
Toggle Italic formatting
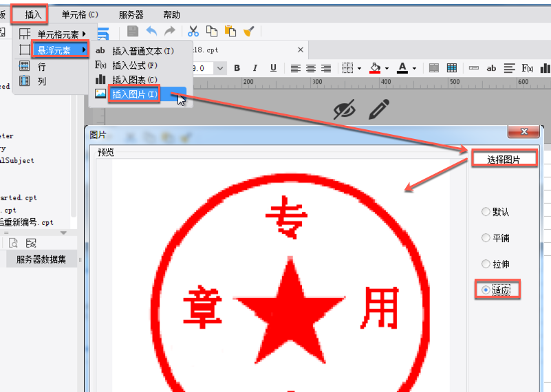click(x=255, y=68)
